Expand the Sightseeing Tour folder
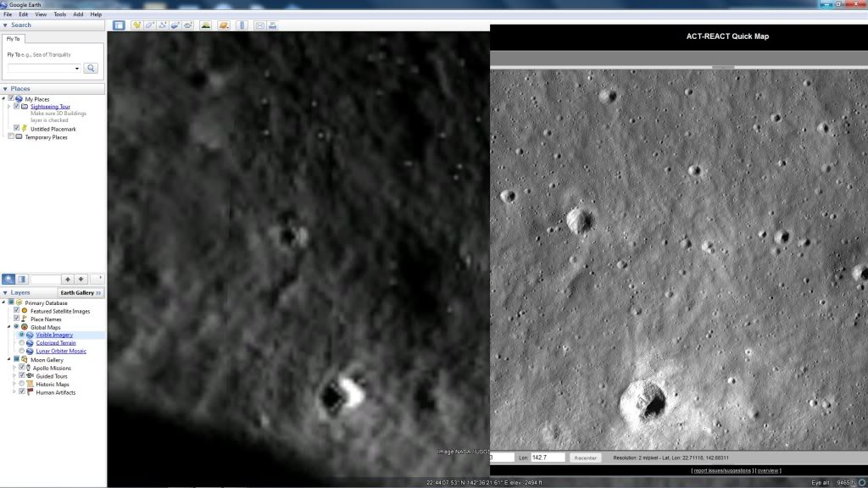Image resolution: width=868 pixels, height=488 pixels. tap(8, 106)
